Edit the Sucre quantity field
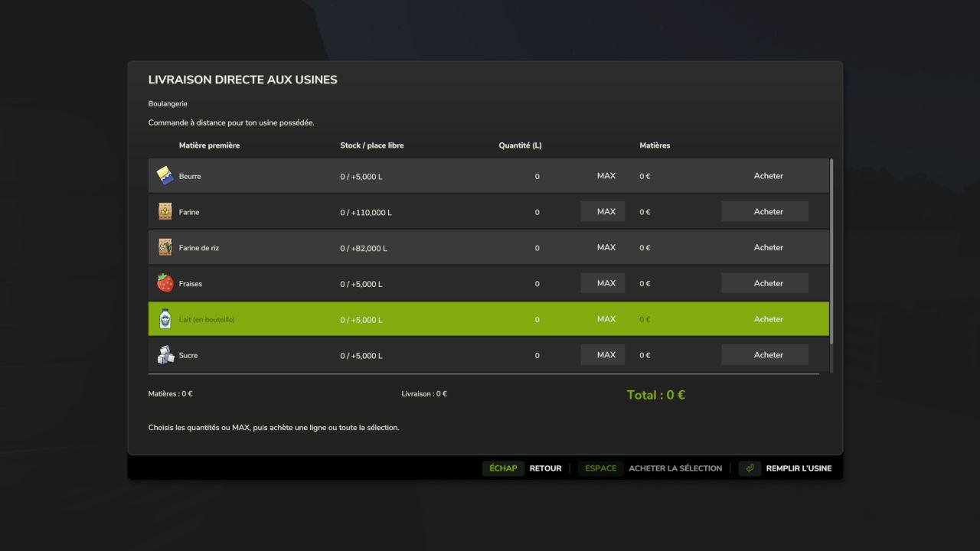The height and width of the screenshot is (551, 980). click(x=537, y=356)
